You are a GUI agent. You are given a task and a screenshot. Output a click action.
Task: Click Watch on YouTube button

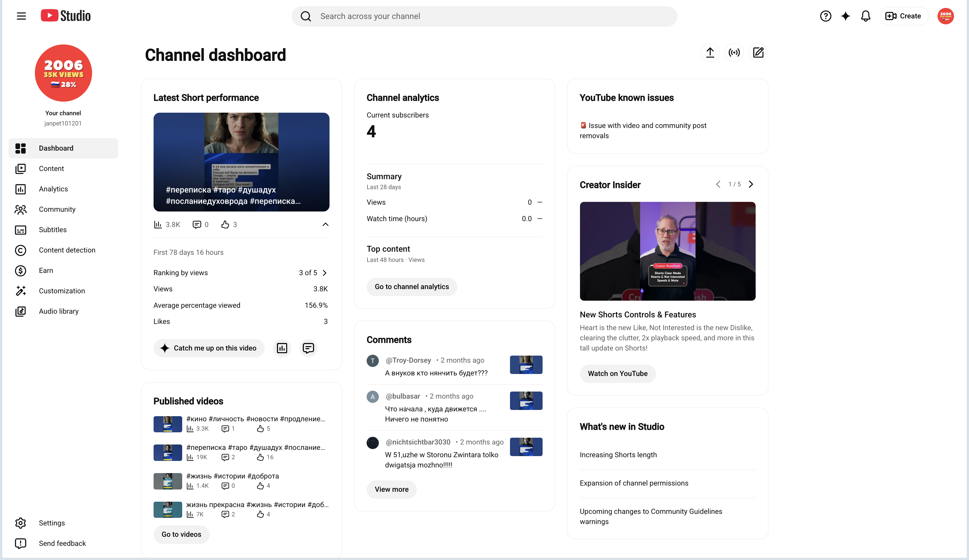point(618,374)
